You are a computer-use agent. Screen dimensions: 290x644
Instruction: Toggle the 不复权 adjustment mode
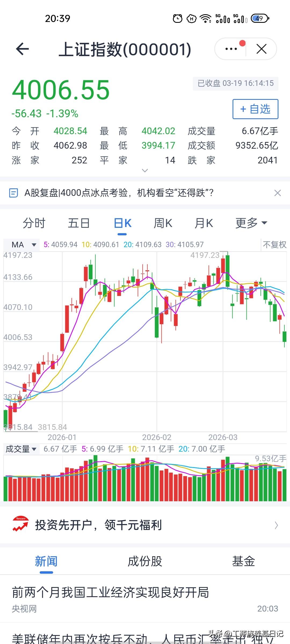[274, 244]
